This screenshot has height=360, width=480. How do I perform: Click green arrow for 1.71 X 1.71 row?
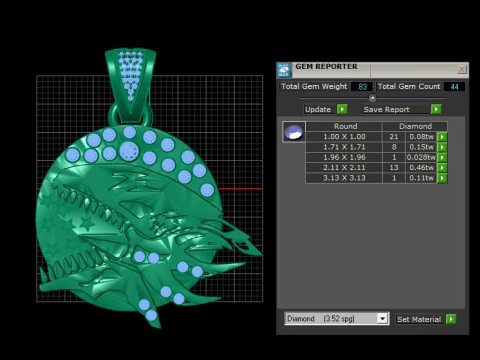(x=442, y=147)
